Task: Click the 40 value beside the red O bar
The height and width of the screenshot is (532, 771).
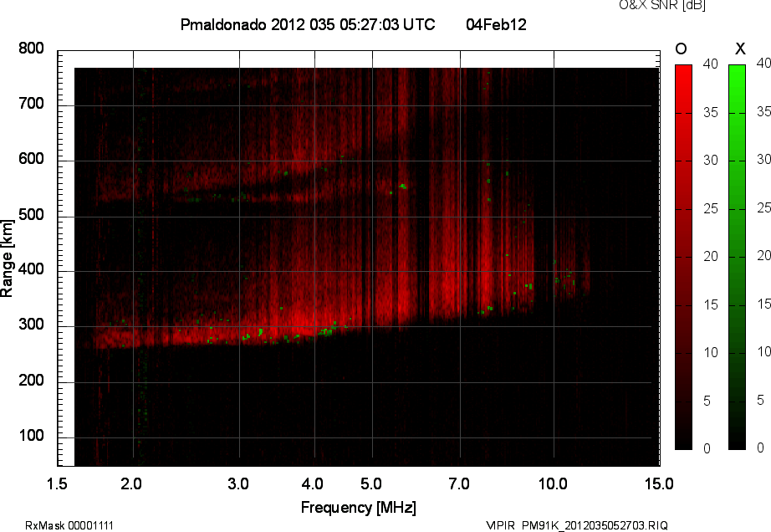Action: [x=710, y=64]
